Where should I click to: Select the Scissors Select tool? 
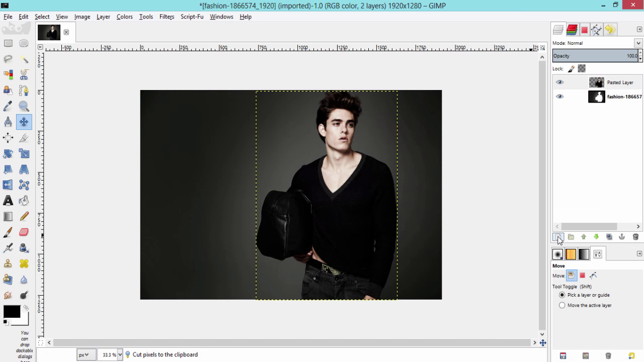tap(24, 74)
